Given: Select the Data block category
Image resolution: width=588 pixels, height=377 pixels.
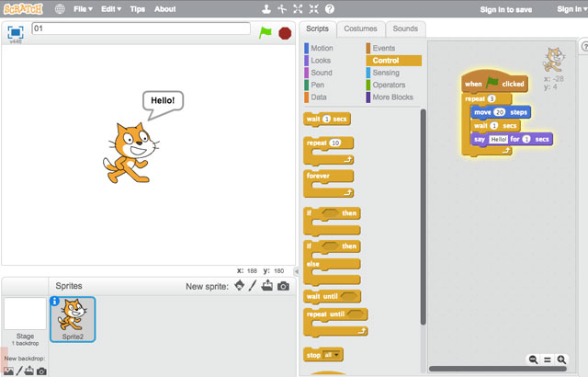Looking at the screenshot, I should pos(315,97).
